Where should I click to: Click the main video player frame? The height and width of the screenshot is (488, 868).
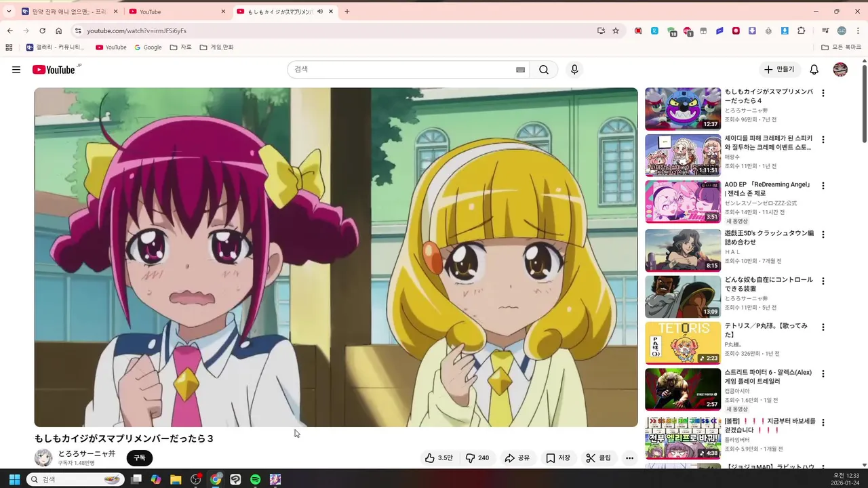pos(336,258)
